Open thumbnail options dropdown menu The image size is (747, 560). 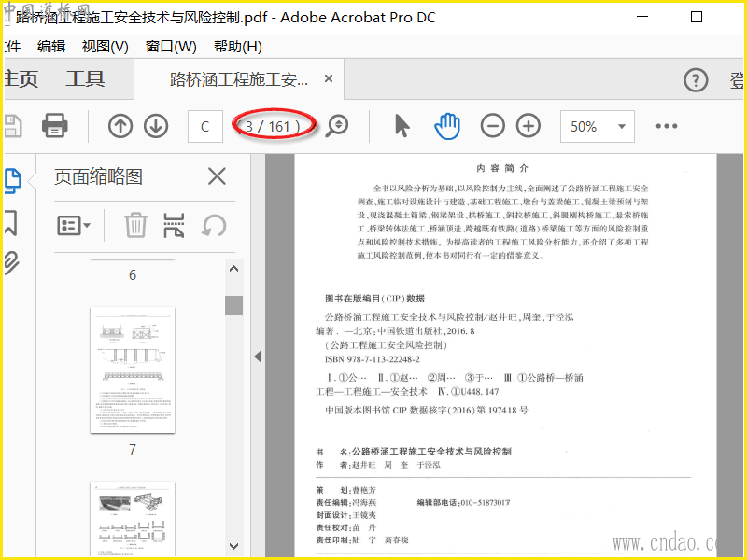[x=74, y=225]
